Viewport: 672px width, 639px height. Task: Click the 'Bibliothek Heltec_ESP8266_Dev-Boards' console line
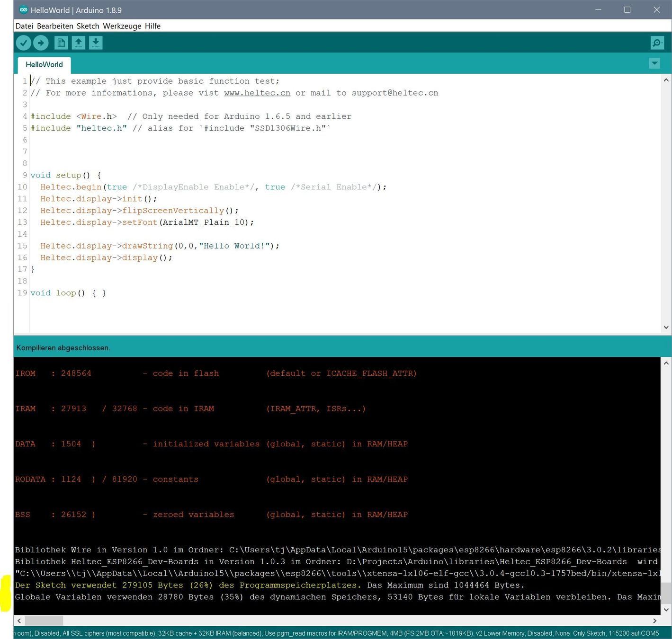[x=337, y=562]
